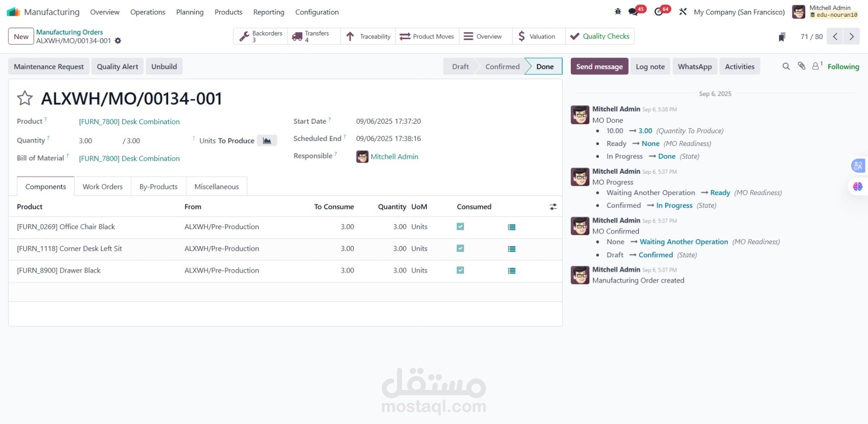The width and height of the screenshot is (868, 424).
Task: Switch to the By-Products tab
Action: pos(158,187)
